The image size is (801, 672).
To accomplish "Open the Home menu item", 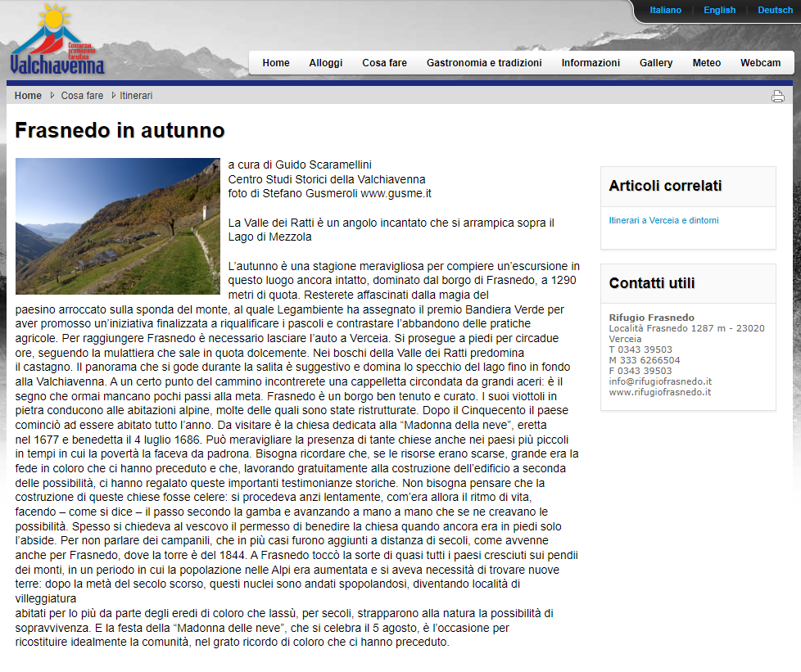I will click(x=276, y=63).
